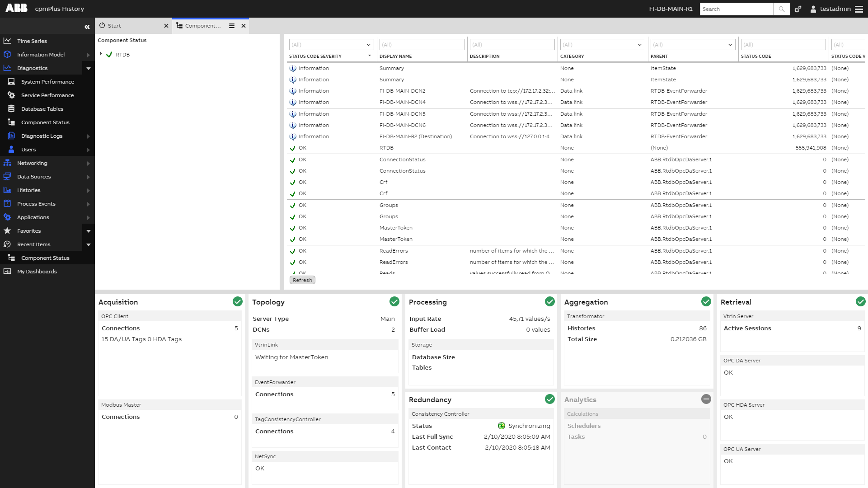The image size is (868, 488).
Task: Collapse the Diagnostics sidebar section
Action: coord(89,68)
